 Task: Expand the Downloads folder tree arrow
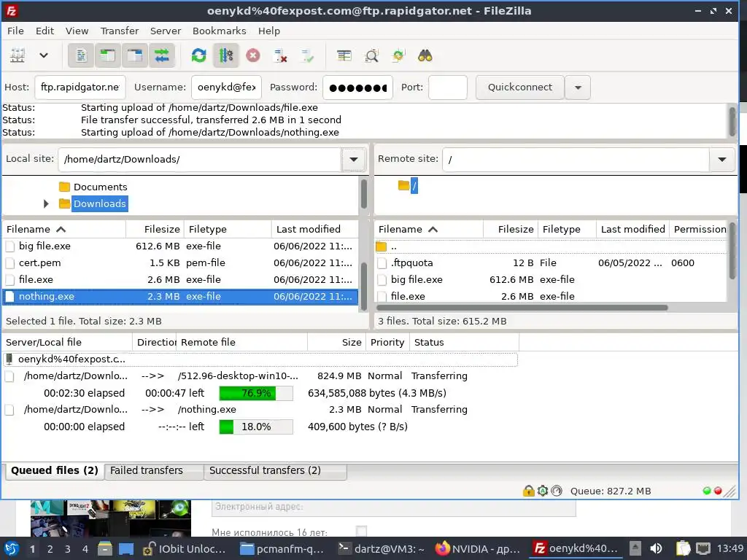click(x=46, y=204)
